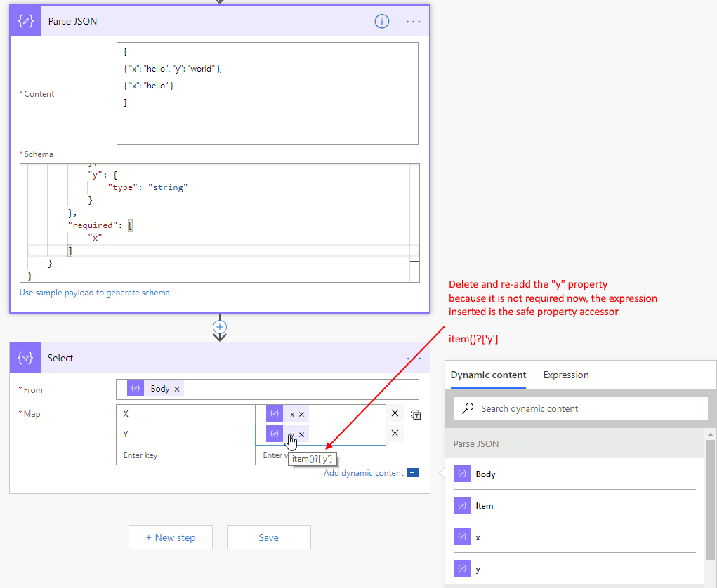
Task: Remove the x token from Map value
Action: click(x=302, y=414)
